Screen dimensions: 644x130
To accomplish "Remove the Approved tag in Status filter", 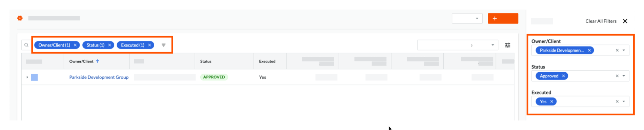I will coord(563,76).
